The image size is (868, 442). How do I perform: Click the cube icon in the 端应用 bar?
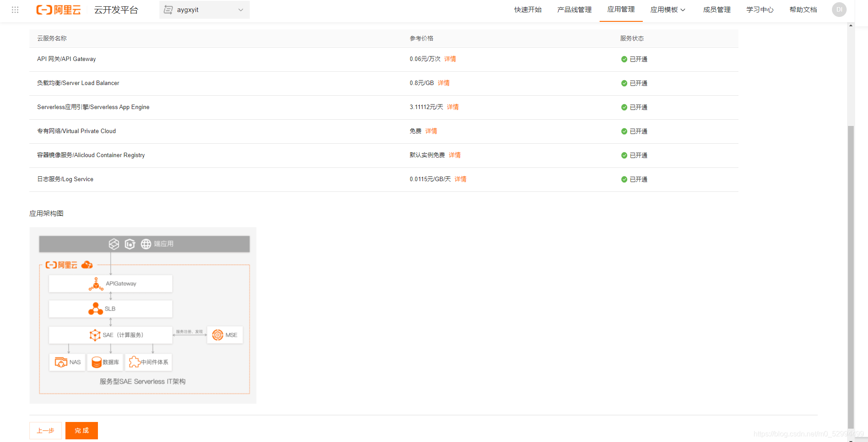point(114,244)
